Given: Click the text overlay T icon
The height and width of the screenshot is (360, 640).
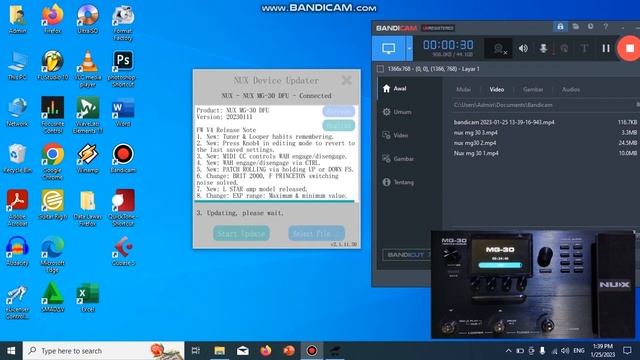Looking at the screenshot, I should point(584,49).
